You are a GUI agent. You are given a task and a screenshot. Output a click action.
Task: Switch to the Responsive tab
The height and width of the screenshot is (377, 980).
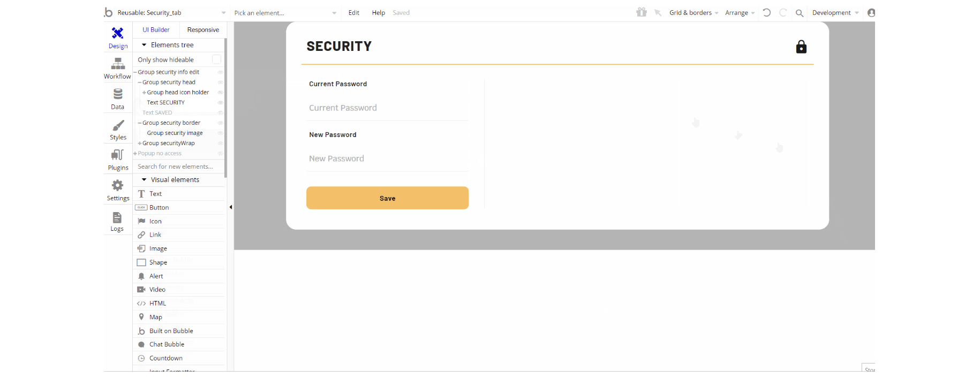pos(203,30)
